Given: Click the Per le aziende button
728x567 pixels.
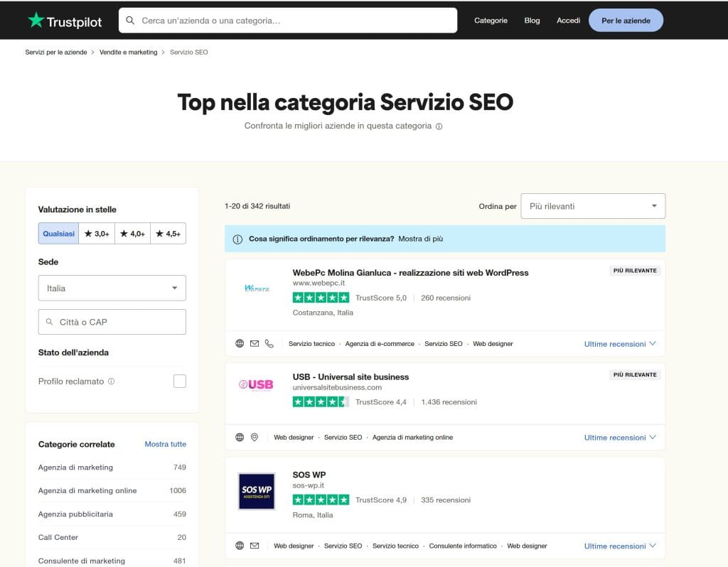Looking at the screenshot, I should coord(626,21).
